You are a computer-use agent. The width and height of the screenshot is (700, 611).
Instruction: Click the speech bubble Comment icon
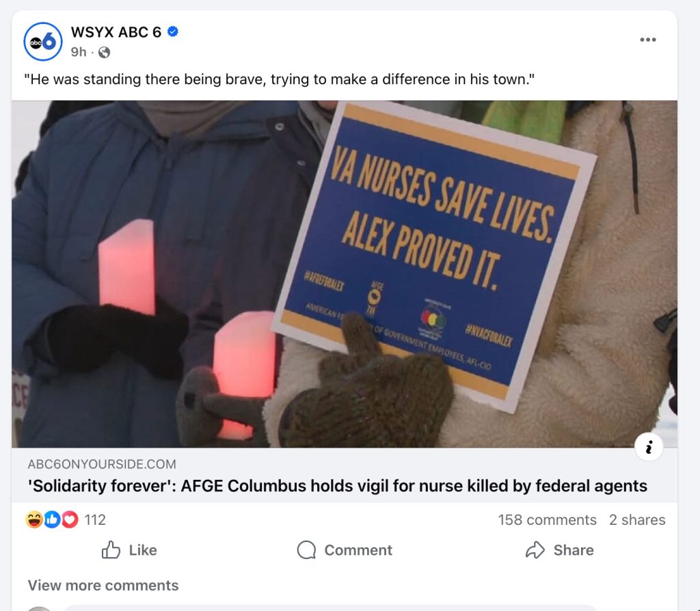306,550
